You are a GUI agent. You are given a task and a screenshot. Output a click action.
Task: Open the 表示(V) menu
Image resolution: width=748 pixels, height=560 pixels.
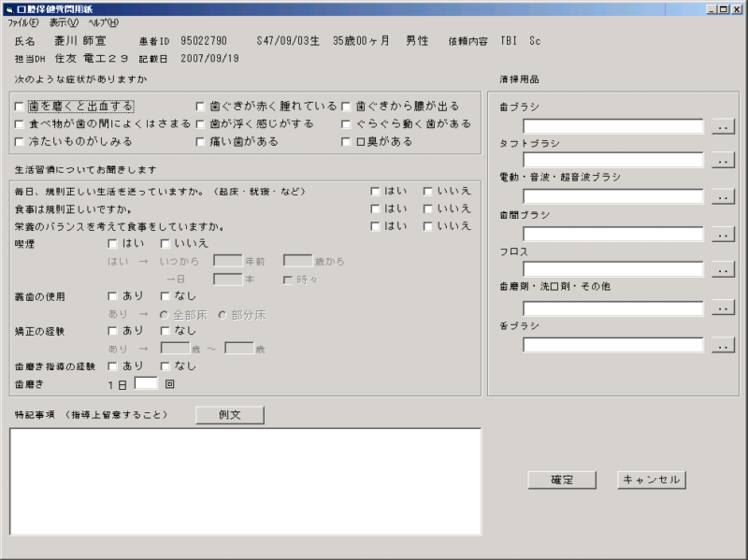tap(64, 22)
